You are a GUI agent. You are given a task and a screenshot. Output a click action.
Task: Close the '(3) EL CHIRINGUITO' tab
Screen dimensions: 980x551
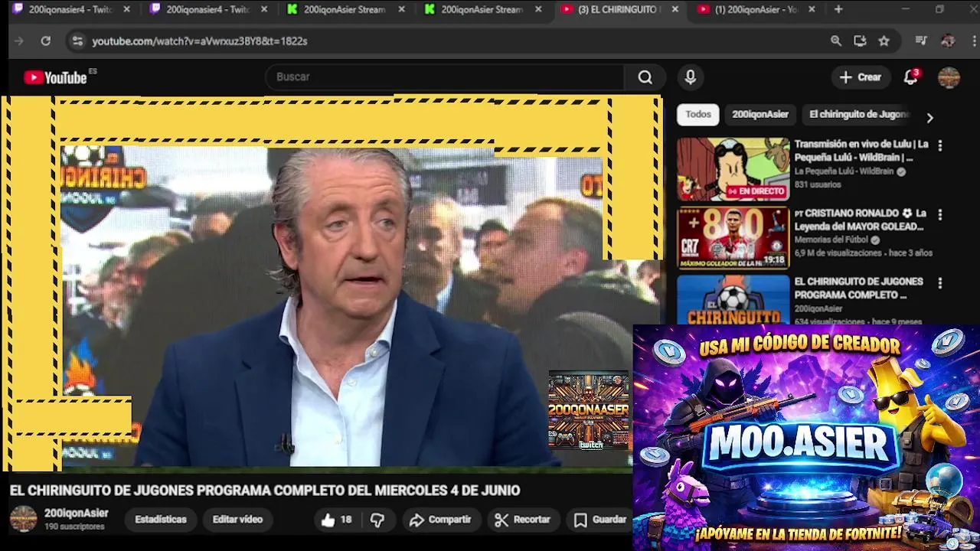point(675,9)
